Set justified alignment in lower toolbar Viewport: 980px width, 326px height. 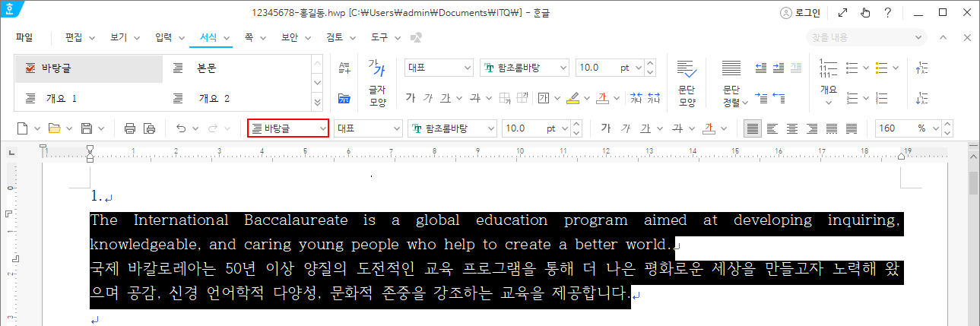753,128
